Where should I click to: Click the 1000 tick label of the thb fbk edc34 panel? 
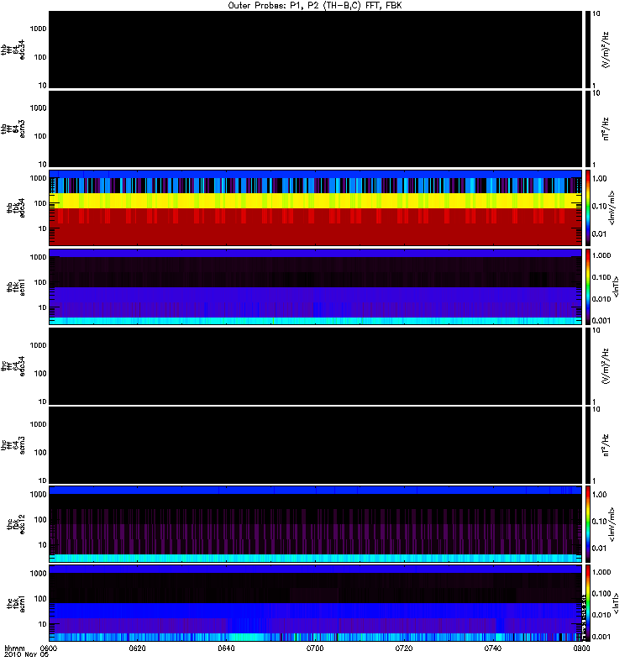pos(38,178)
